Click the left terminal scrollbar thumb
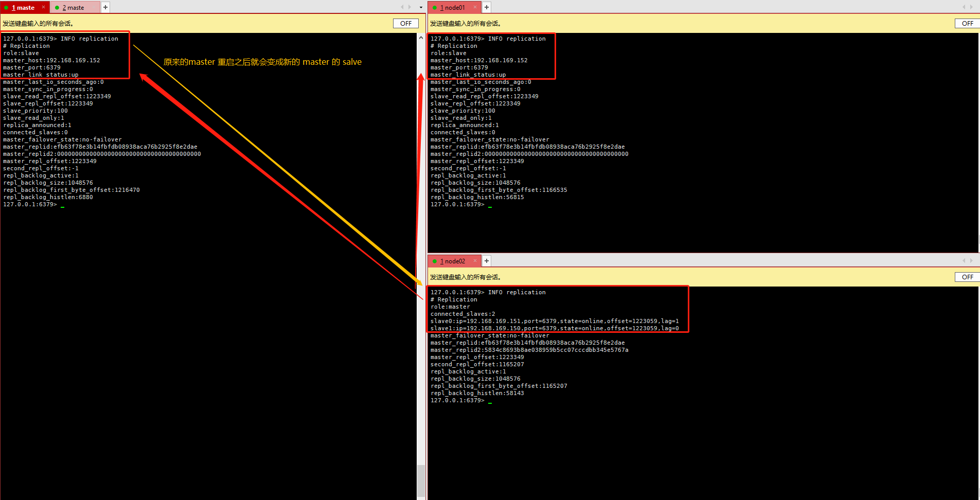This screenshot has width=980, height=500. [421, 481]
